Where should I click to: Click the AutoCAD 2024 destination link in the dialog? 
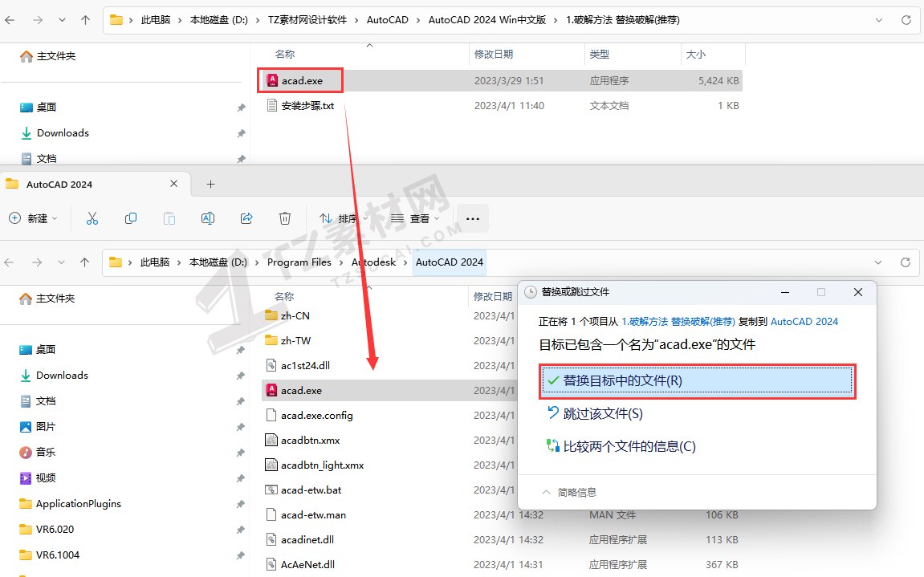click(x=804, y=321)
